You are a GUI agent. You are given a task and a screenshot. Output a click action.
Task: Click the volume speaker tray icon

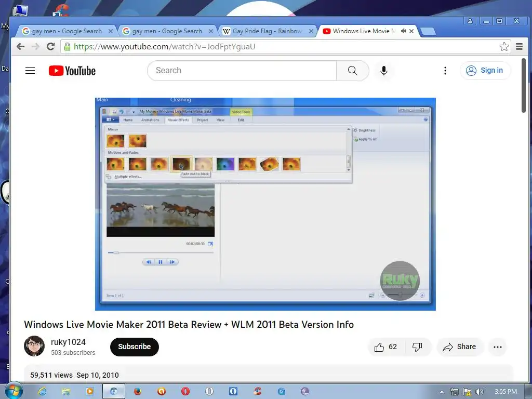click(479, 392)
